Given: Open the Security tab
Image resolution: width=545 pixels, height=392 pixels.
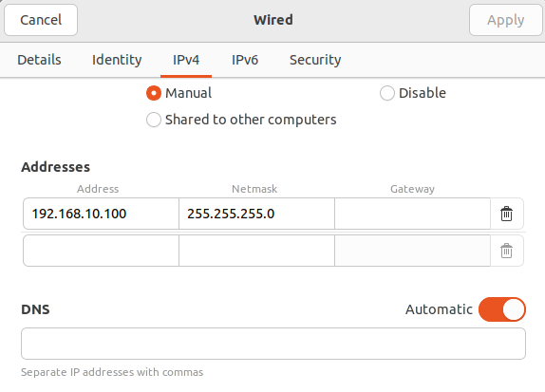Looking at the screenshot, I should point(315,60).
